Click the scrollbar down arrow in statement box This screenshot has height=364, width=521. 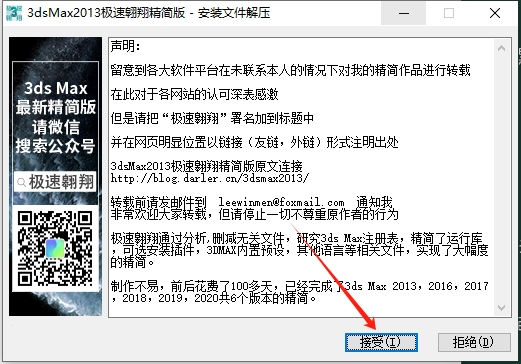tap(501, 308)
